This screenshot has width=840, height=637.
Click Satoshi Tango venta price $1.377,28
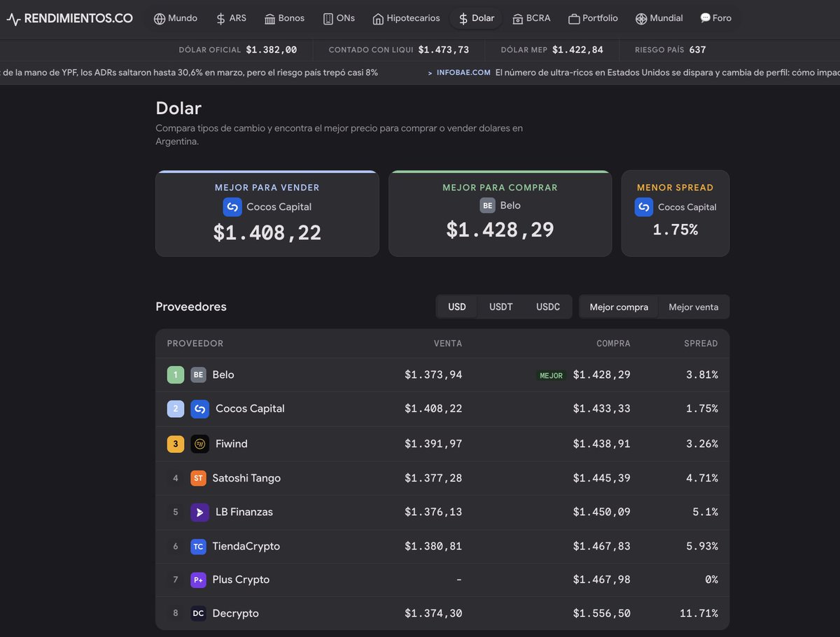(x=433, y=478)
